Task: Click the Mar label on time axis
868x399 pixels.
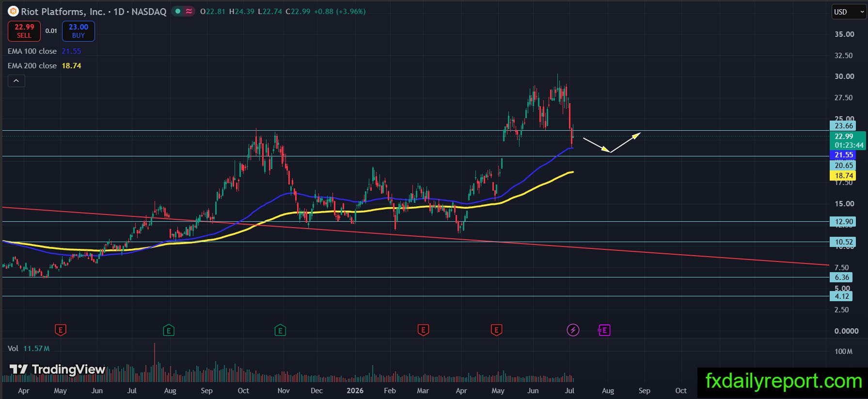Action: [423, 391]
